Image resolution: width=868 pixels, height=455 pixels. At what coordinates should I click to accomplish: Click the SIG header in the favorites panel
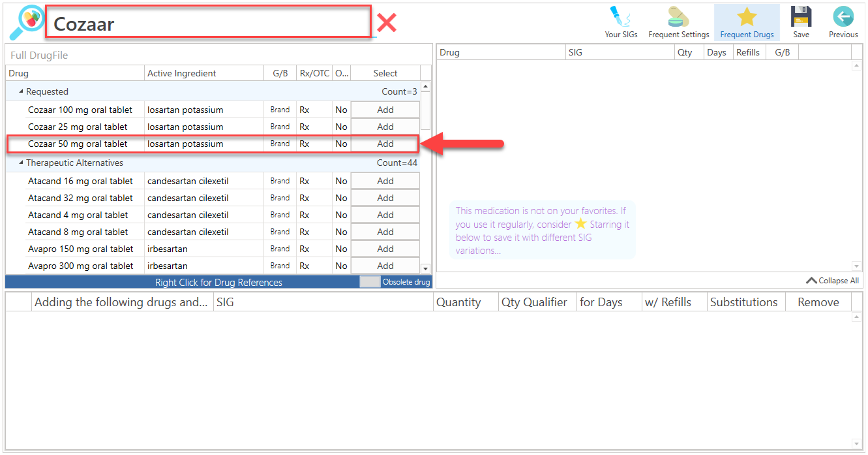(x=620, y=52)
